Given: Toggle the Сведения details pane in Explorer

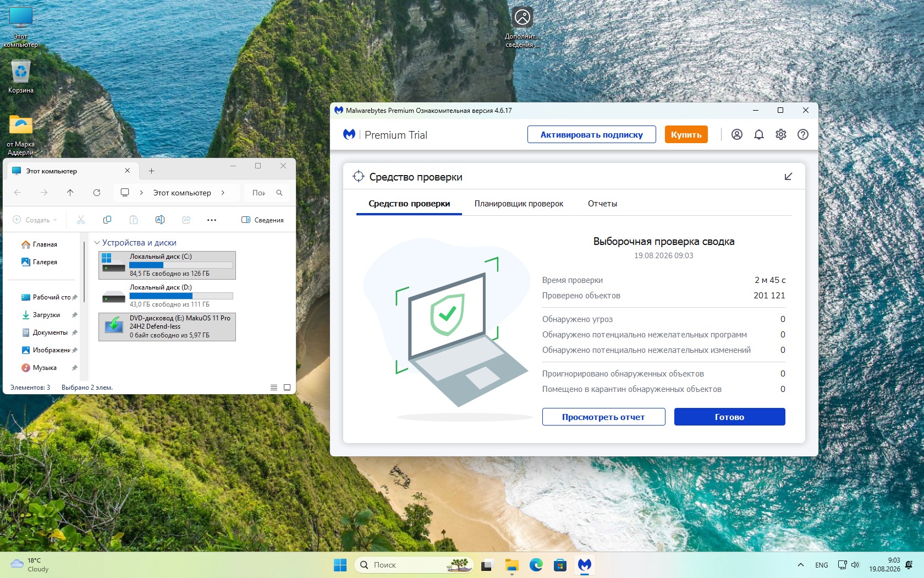Looking at the screenshot, I should click(x=262, y=220).
